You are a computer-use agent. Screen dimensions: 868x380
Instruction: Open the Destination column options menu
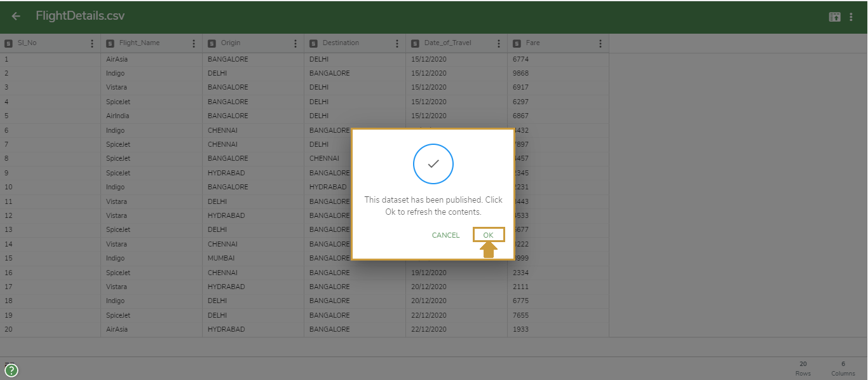tap(397, 43)
